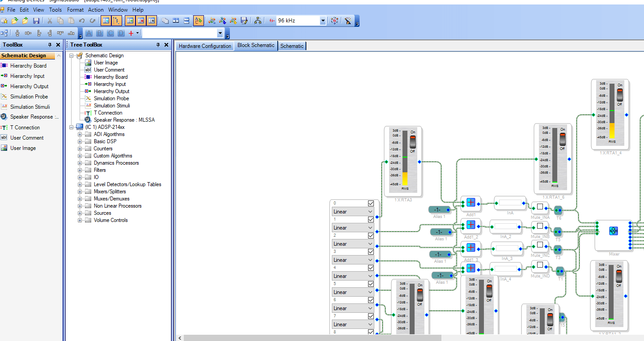
Task: Click the Schematic Design ToolBox header
Action: (x=27, y=55)
